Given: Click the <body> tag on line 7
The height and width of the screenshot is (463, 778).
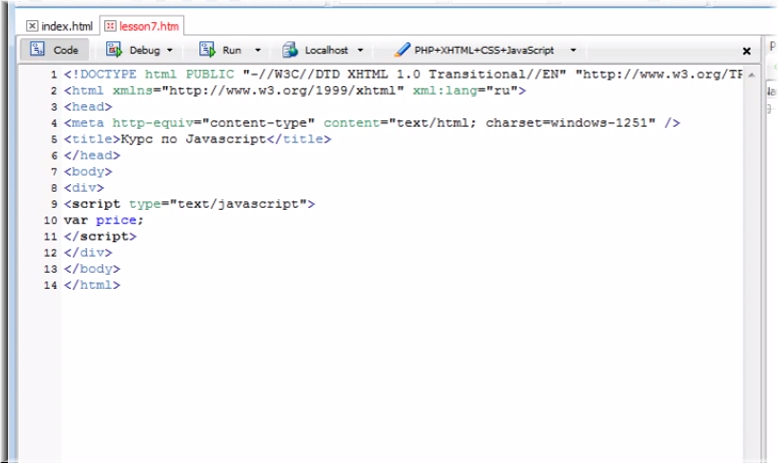Looking at the screenshot, I should pos(88,172).
